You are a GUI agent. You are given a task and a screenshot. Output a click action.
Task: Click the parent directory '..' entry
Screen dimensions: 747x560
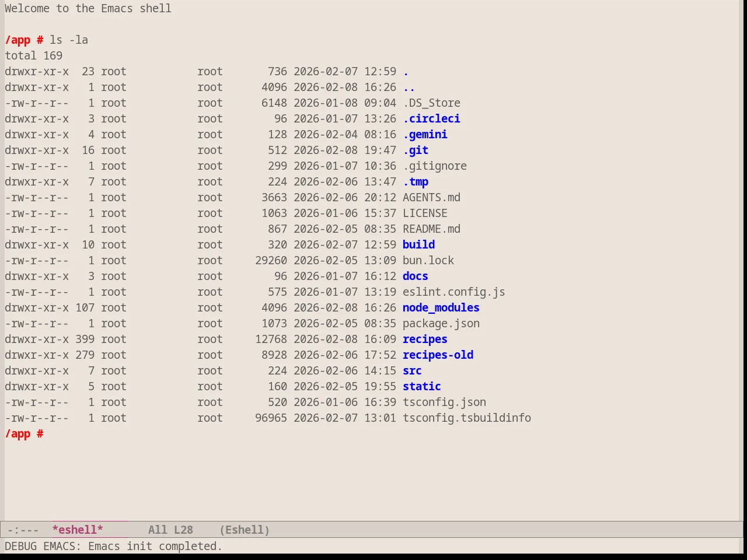click(x=409, y=87)
